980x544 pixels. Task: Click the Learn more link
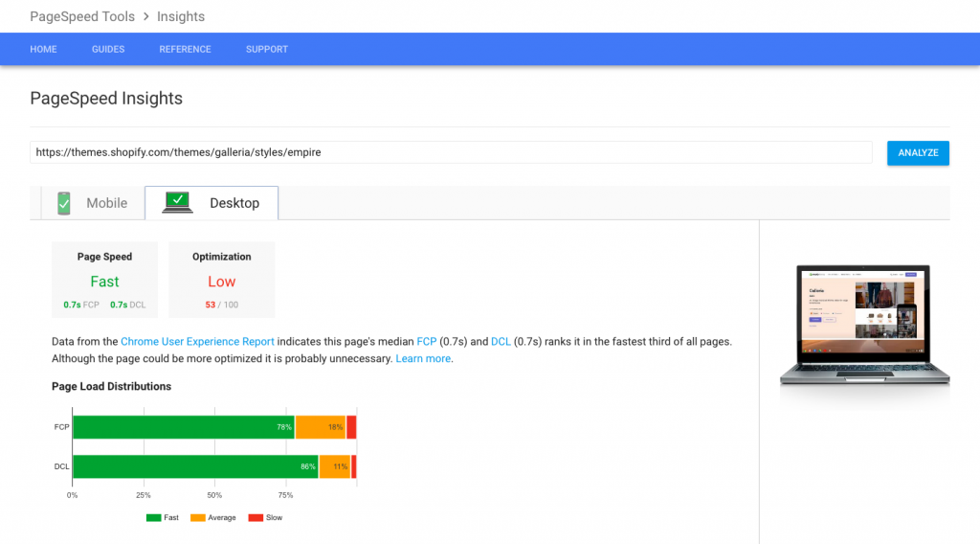coord(423,358)
